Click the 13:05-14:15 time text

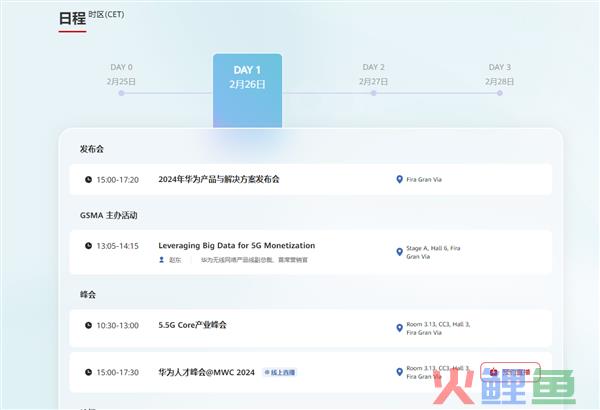click(117, 246)
